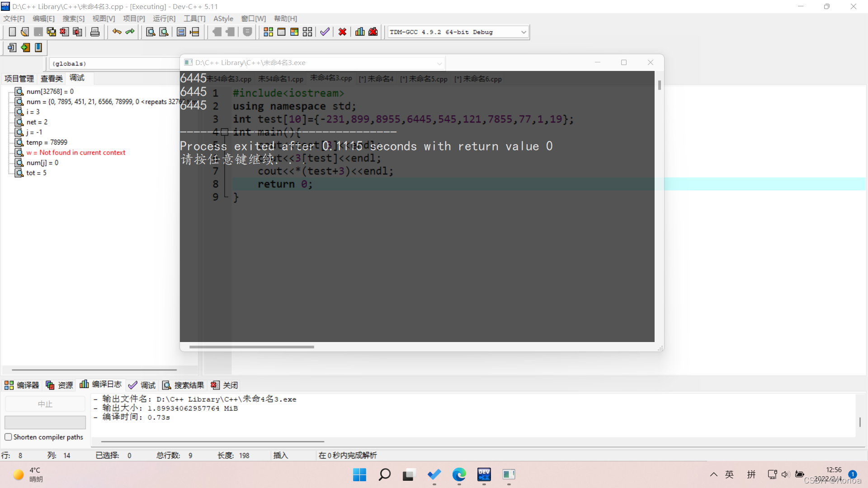
Task: Select the temp = 78999 watch item
Action: tap(47, 142)
